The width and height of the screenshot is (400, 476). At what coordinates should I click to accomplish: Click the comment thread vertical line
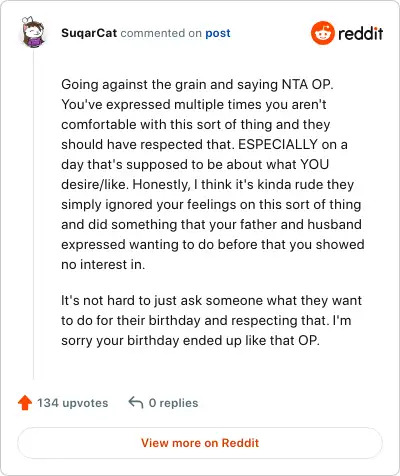pyautogui.click(x=33, y=213)
